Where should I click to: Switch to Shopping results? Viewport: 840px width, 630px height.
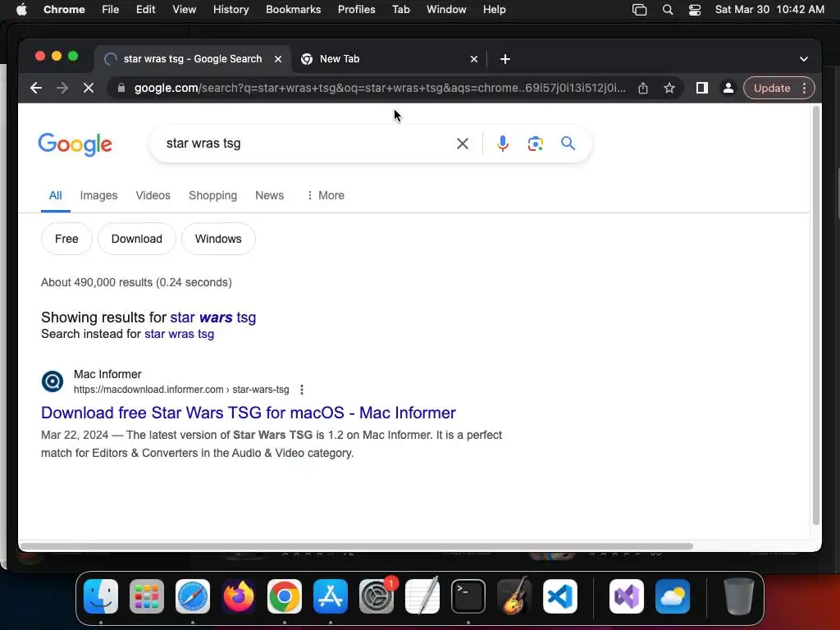212,195
